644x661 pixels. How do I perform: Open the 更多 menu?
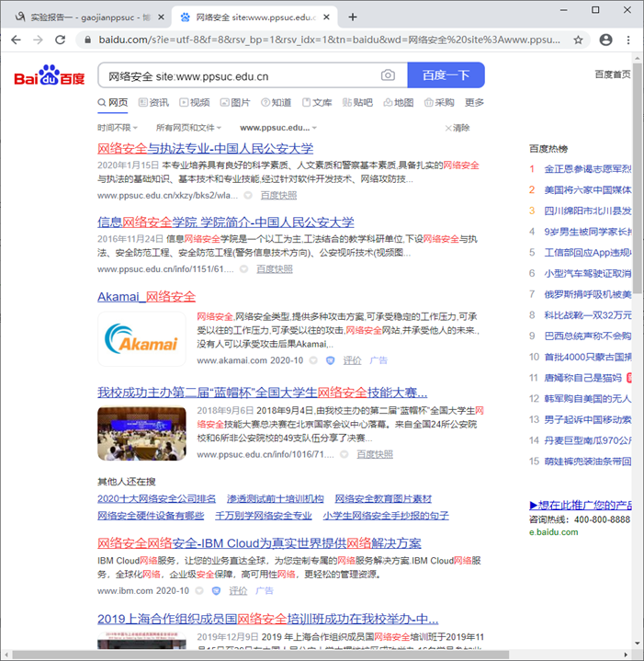coord(474,102)
